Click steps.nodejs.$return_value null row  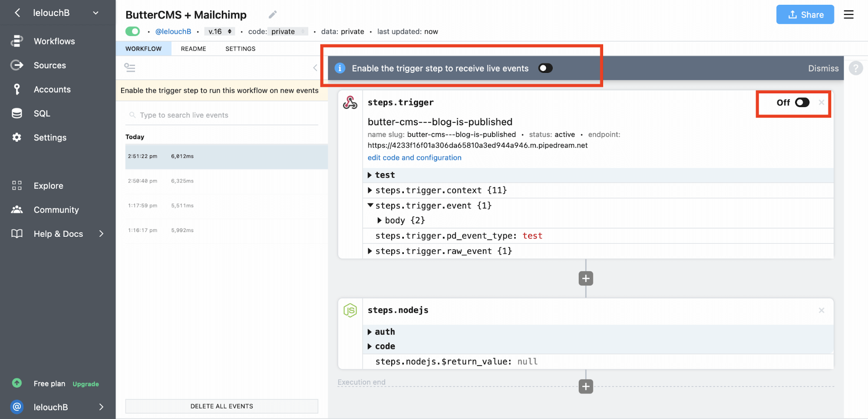tap(598, 361)
